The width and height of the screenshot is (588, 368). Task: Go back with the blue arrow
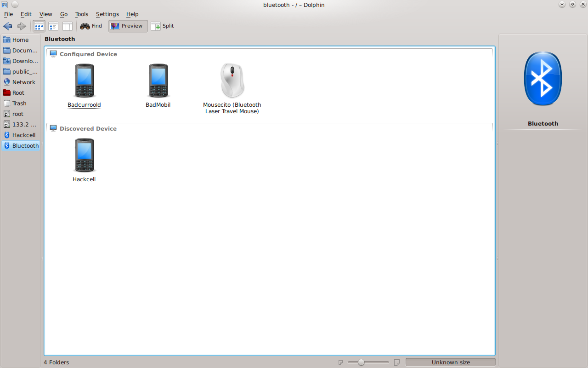point(8,26)
